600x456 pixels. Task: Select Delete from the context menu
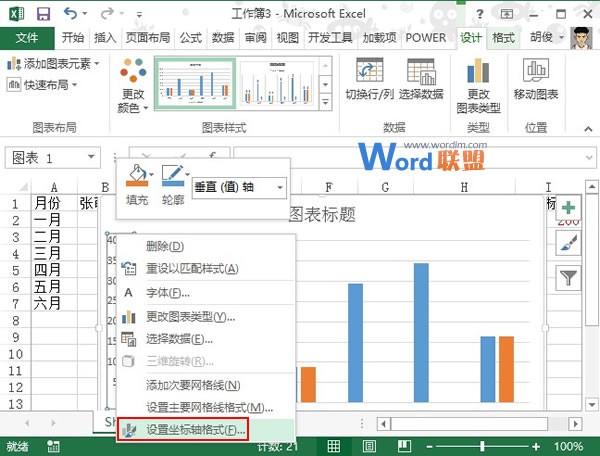pyautogui.click(x=164, y=246)
